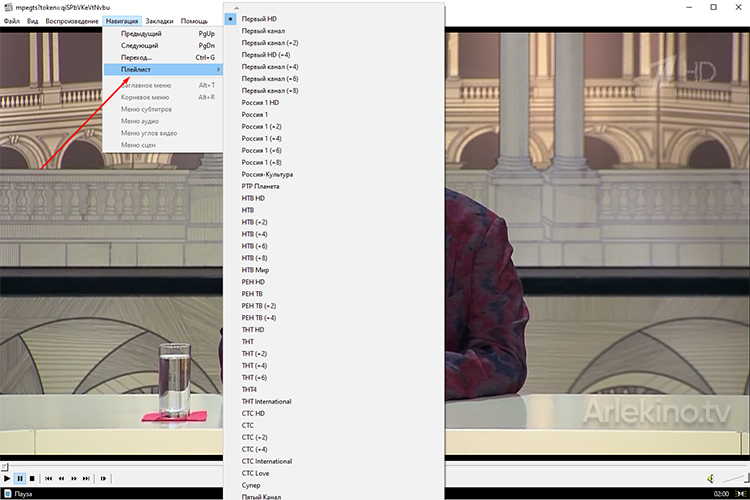Close the open Навигация menu
The image size is (750, 500).
click(x=122, y=21)
